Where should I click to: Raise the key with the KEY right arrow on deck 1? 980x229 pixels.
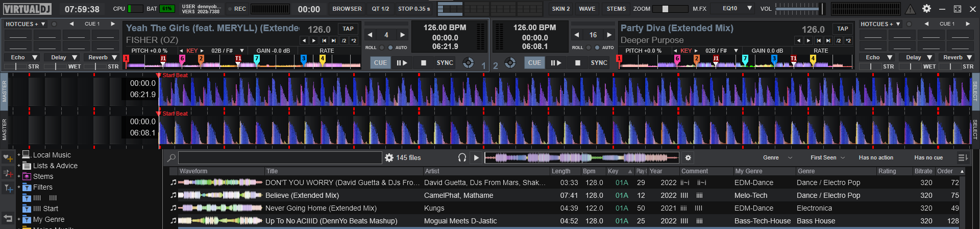(x=202, y=51)
